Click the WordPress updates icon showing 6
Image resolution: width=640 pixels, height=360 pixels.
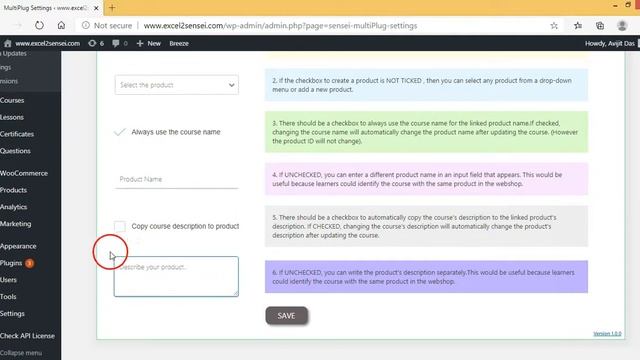[x=96, y=43]
